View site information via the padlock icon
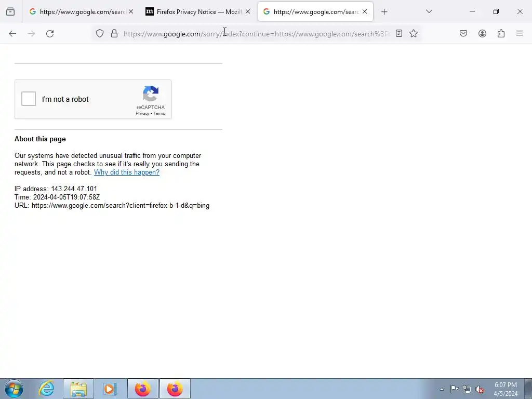532x399 pixels. pyautogui.click(x=114, y=33)
